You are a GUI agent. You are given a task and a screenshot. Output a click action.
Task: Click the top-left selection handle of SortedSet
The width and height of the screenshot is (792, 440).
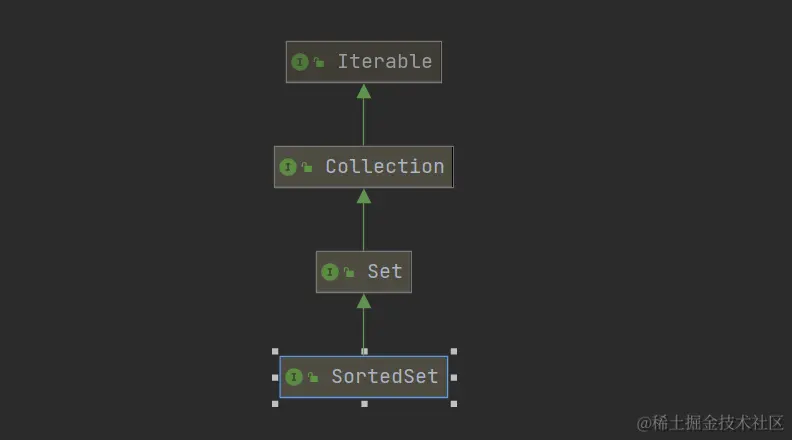275,351
